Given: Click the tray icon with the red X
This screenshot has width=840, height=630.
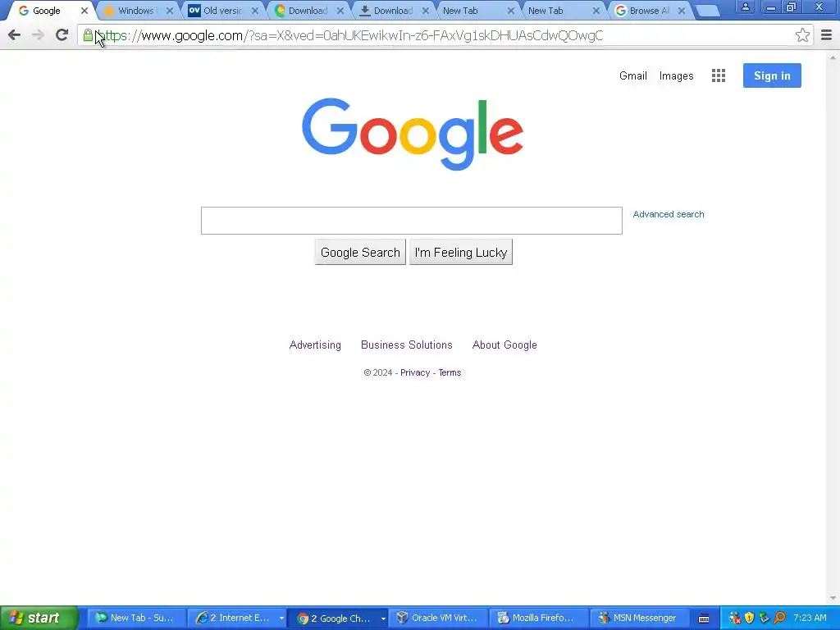Looking at the screenshot, I should tap(735, 618).
